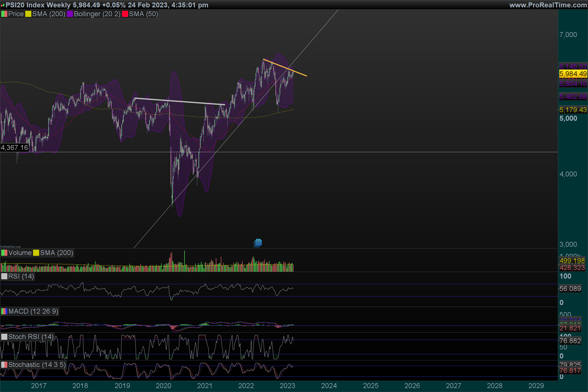
Task: Click the Price green-red legend icon
Action: [x=4, y=14]
